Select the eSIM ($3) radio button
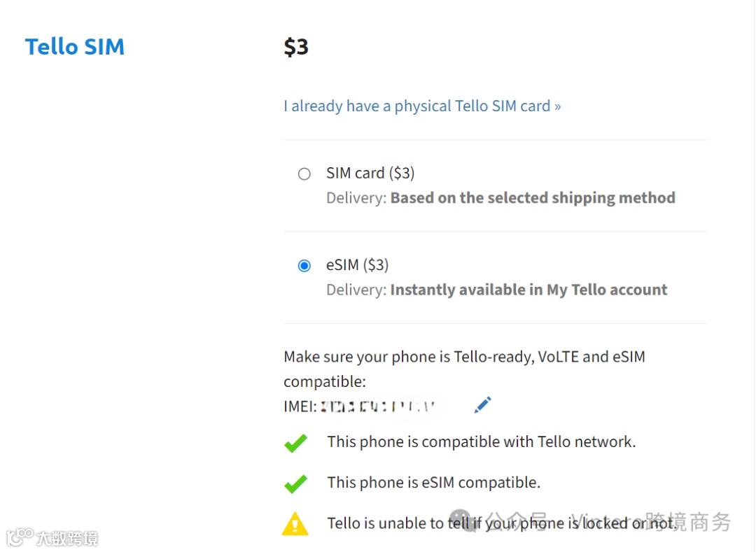 pos(304,266)
